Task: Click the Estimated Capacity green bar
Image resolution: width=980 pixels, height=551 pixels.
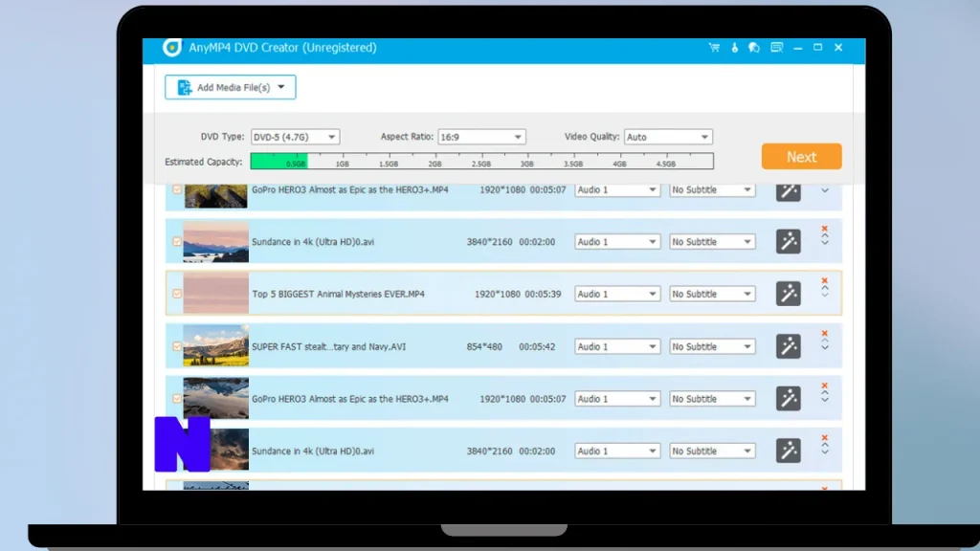Action: click(x=278, y=161)
